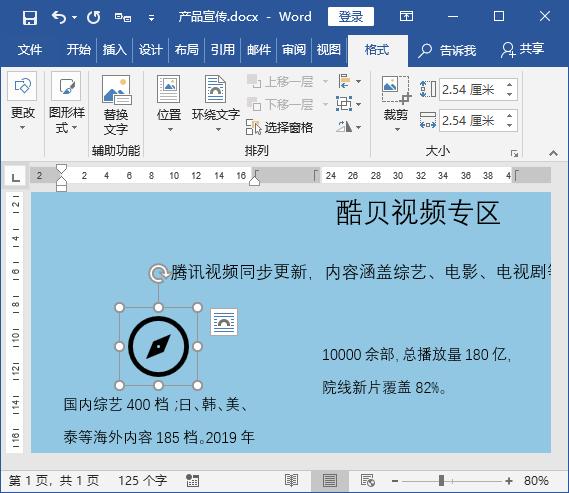Open 图形样式 gallery dropdown
The width and height of the screenshot is (569, 493).
(x=66, y=103)
